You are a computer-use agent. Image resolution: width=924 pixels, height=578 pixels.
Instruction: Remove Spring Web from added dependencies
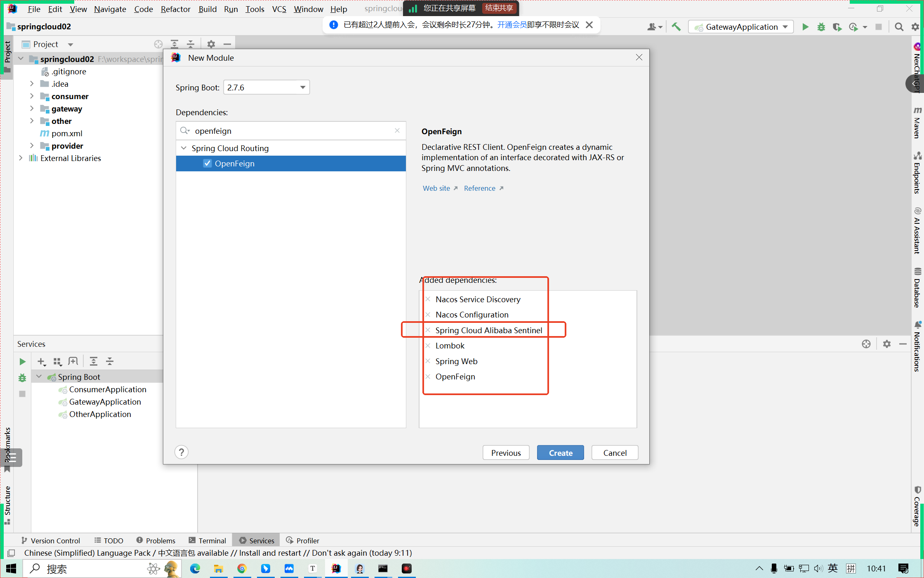click(428, 361)
